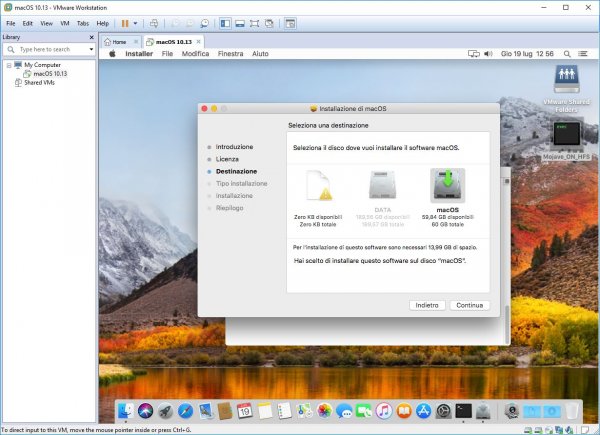600x435 pixels.
Task: Open the VMware File menu
Action: tap(11, 23)
